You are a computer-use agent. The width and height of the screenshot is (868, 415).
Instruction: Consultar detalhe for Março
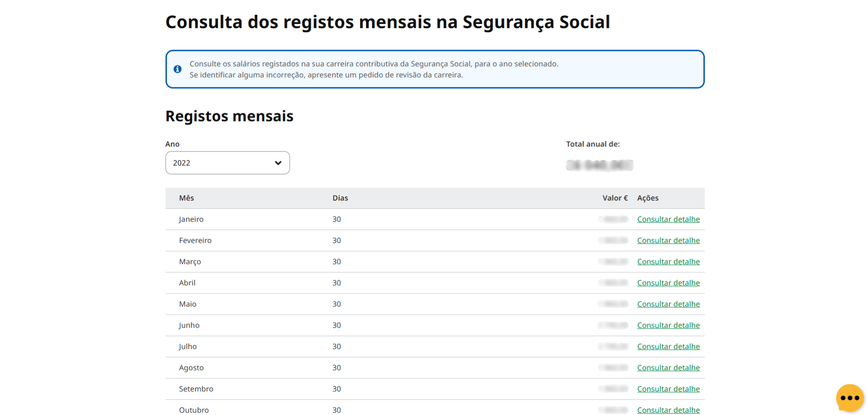click(x=668, y=261)
